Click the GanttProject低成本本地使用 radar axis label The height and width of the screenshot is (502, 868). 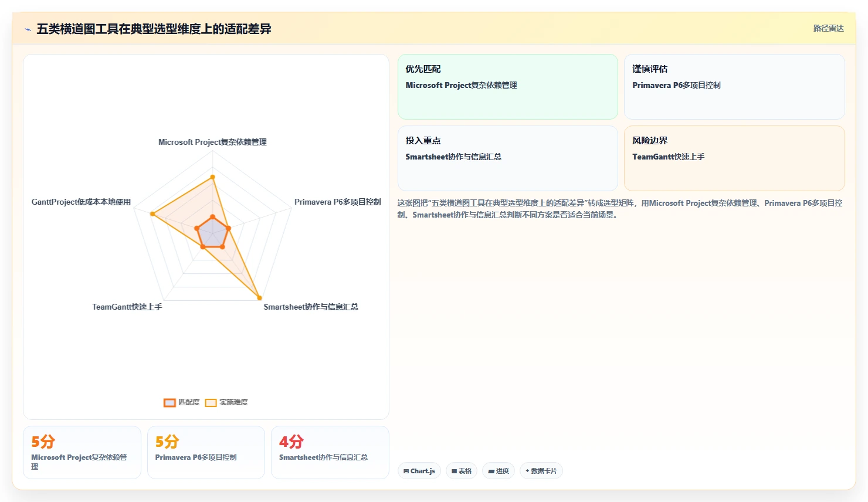coord(81,202)
